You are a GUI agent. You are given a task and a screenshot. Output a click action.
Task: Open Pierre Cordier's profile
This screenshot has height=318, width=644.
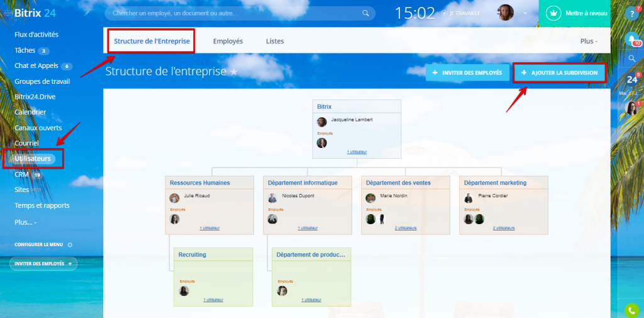point(493,196)
